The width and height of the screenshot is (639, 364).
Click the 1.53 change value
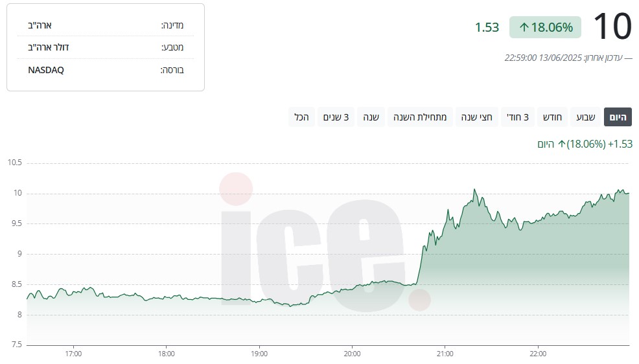[487, 27]
